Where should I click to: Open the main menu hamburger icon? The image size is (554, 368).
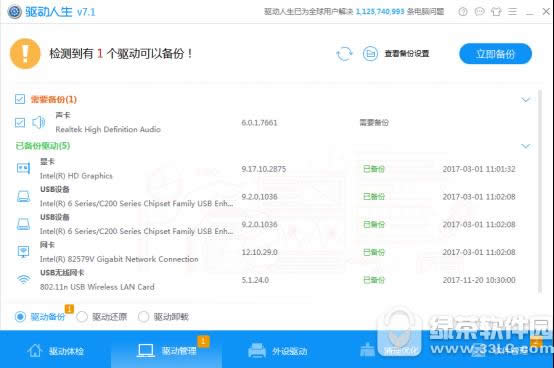(512, 12)
